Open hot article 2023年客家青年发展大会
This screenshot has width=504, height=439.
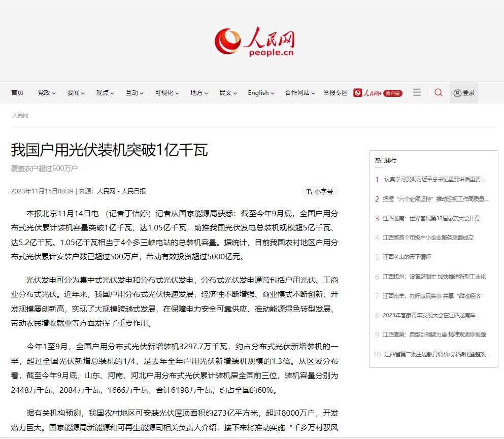pos(431,315)
